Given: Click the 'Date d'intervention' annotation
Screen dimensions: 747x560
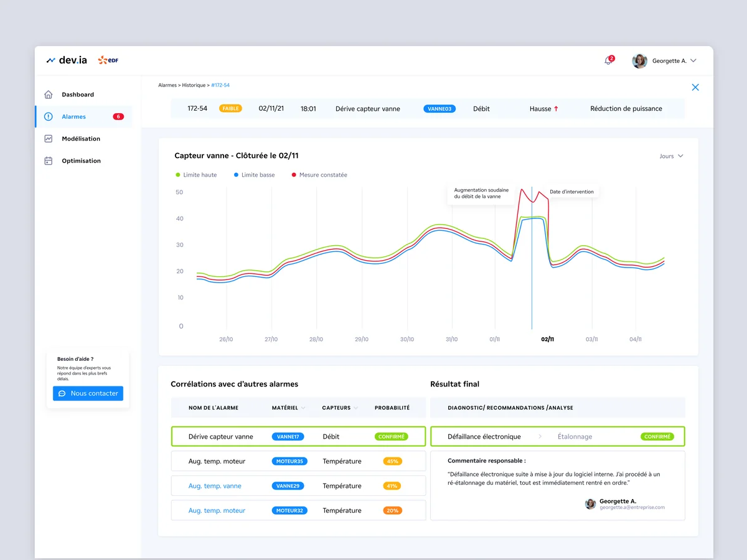Looking at the screenshot, I should (x=571, y=192).
